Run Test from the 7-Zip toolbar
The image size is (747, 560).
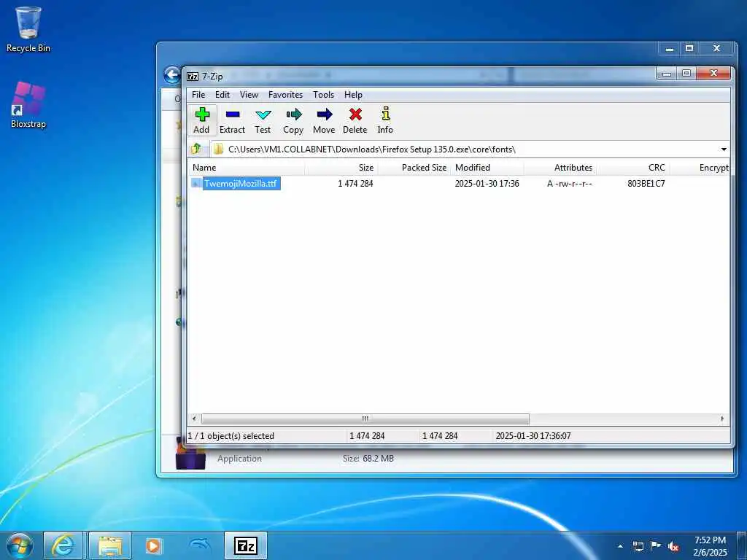coord(263,120)
